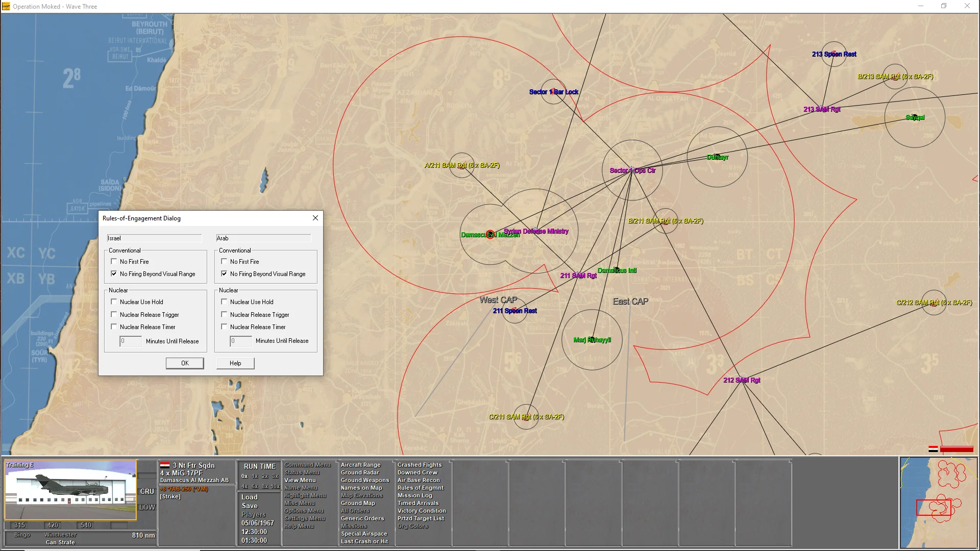
Task: Select the 213 Spoon Rest radar marker
Action: (x=834, y=54)
